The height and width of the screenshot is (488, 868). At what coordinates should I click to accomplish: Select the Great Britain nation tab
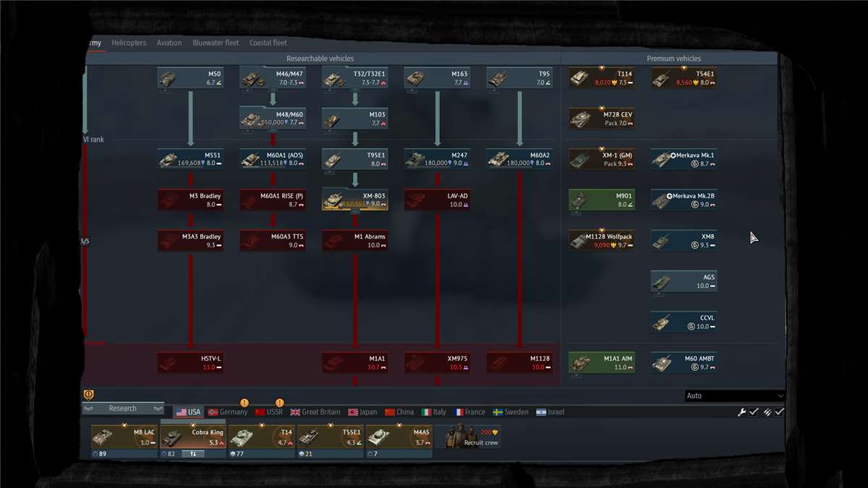tap(315, 412)
